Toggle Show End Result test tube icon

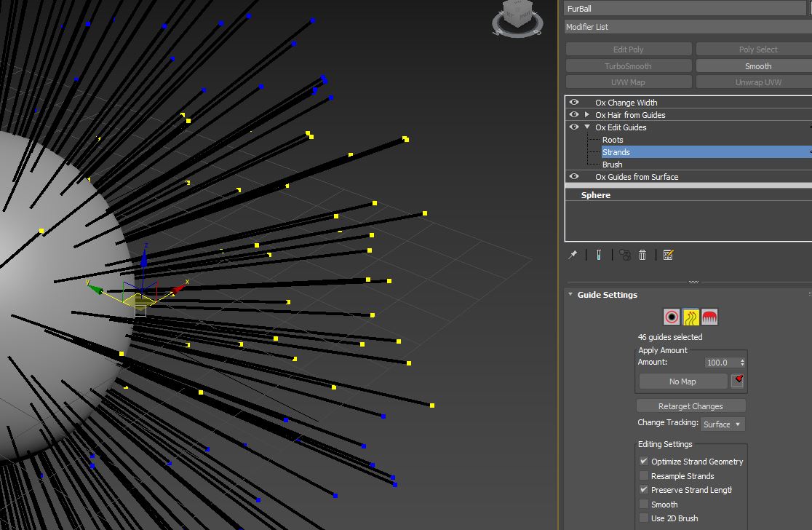(598, 255)
